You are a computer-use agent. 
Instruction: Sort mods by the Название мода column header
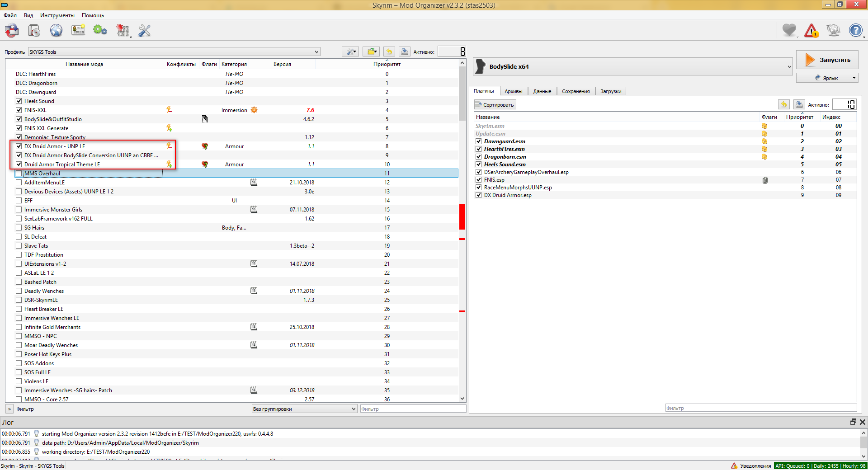point(84,64)
